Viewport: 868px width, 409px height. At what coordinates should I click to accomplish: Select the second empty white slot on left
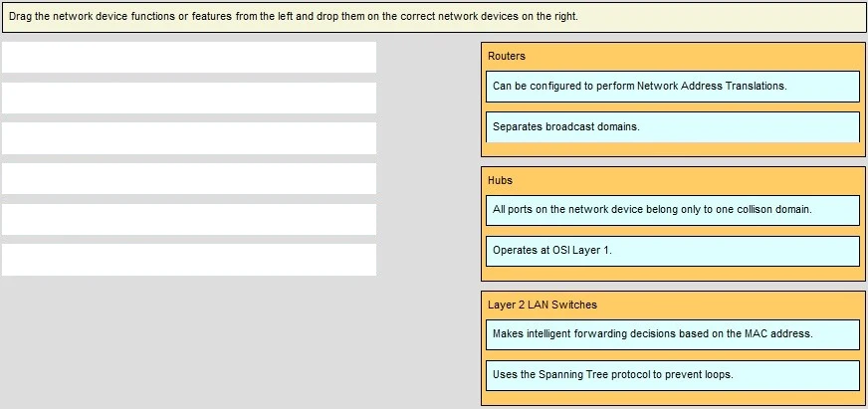pos(189,98)
